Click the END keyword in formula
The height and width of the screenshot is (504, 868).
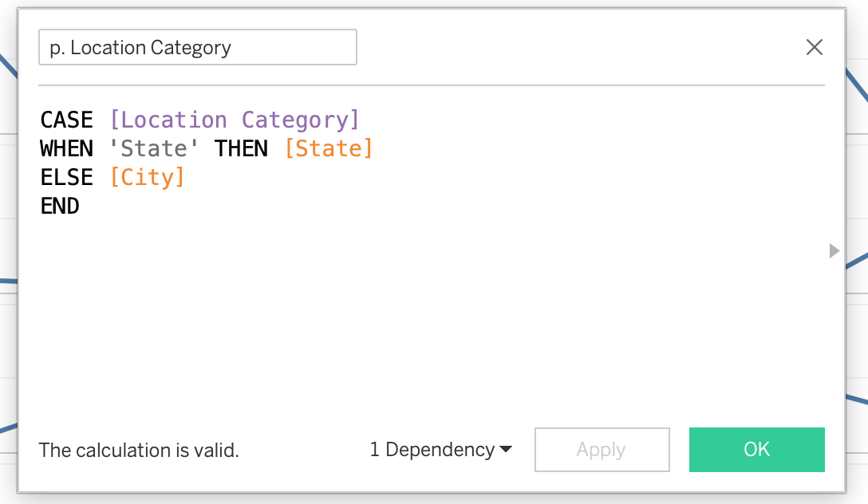click(x=60, y=206)
